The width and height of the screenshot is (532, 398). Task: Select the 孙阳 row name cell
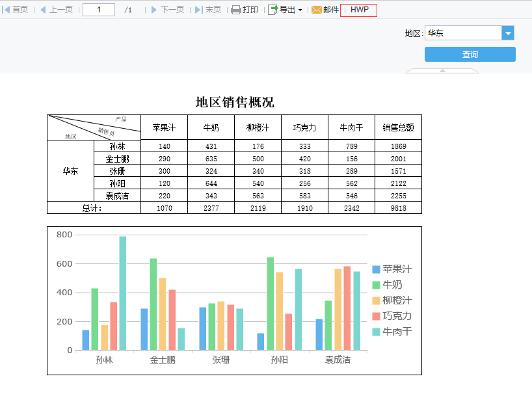coord(118,183)
